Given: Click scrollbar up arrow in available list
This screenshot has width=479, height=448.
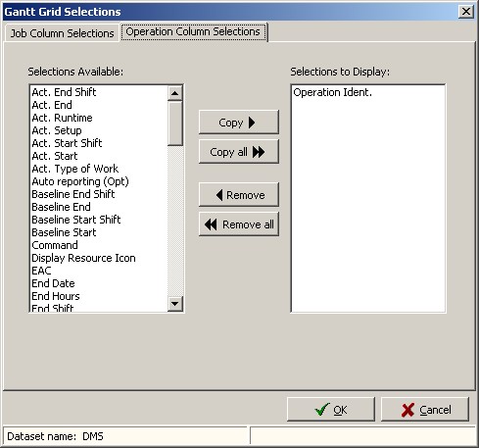Looking at the screenshot, I should pyautogui.click(x=175, y=93).
